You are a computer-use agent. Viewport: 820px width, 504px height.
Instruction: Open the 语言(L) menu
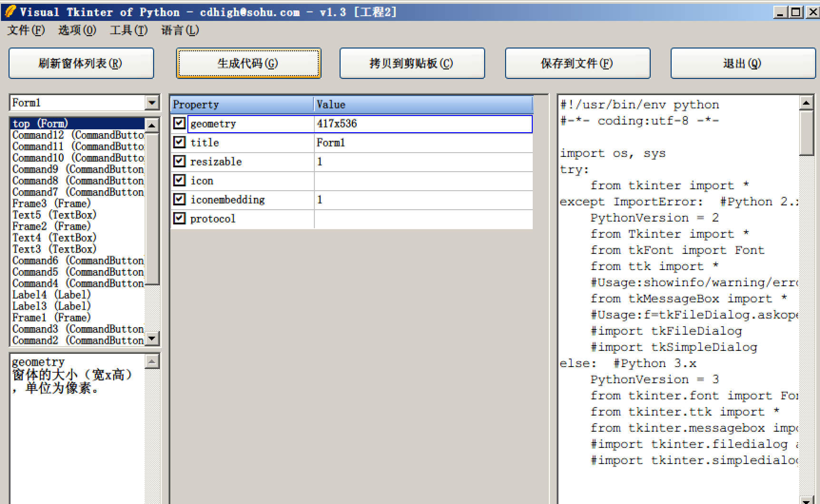[x=180, y=30]
